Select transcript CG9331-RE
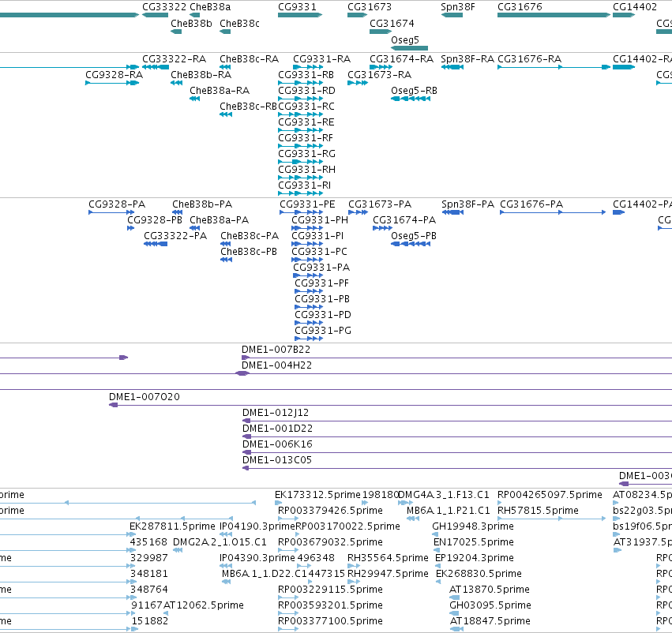Image resolution: width=672 pixels, height=633 pixels. [300, 130]
